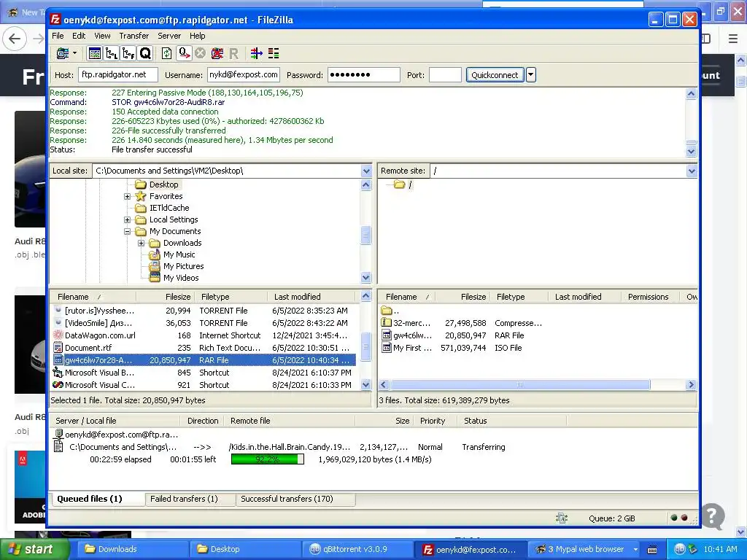This screenshot has width=747, height=560.
Task: Expand the Favorites tree node
Action: coord(127,196)
